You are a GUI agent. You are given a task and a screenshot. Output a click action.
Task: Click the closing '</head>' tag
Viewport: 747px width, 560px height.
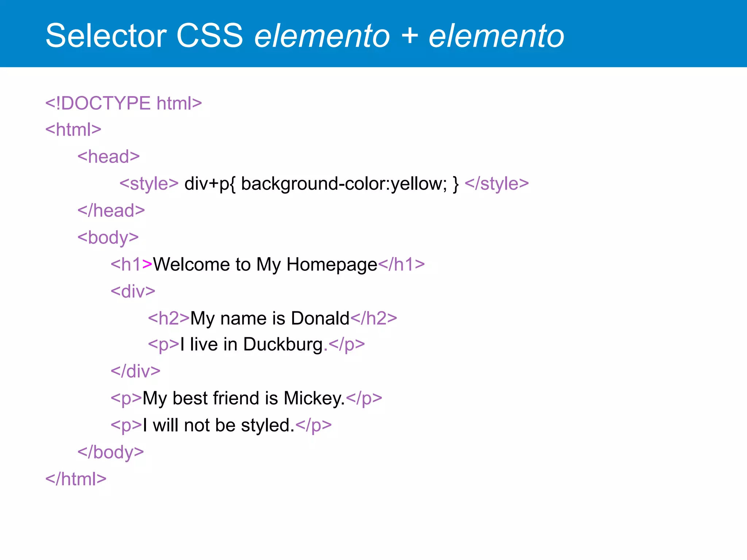coord(111,210)
